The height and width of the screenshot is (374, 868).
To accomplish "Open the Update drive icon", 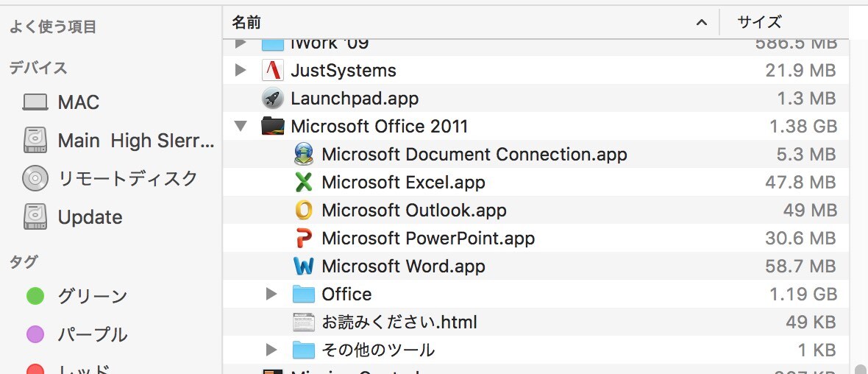I will 35,216.
